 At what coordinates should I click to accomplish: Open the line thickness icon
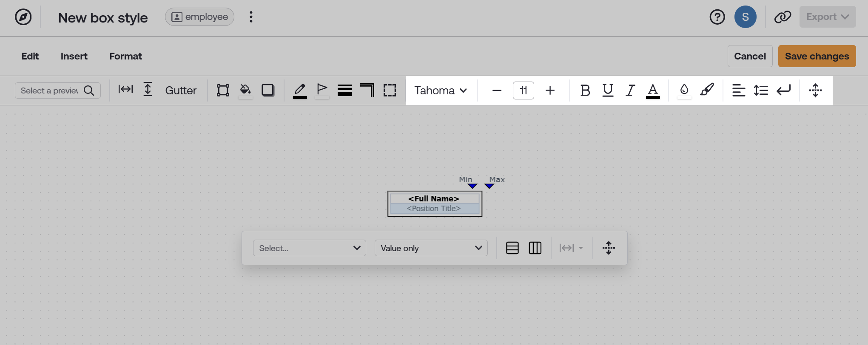click(x=344, y=90)
